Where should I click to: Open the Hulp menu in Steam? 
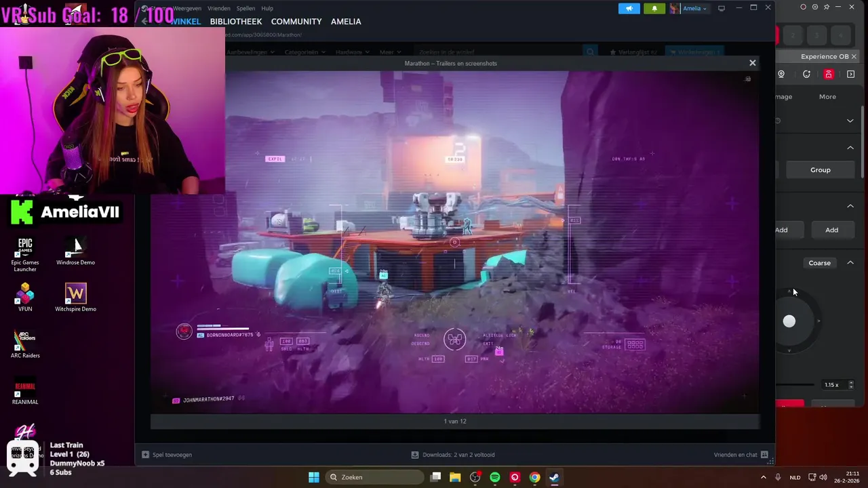(x=267, y=8)
